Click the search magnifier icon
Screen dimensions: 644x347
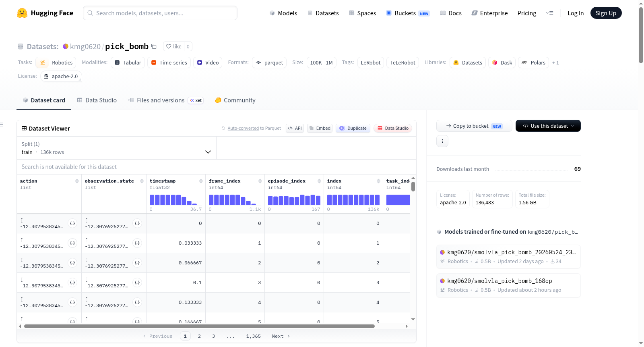(x=91, y=13)
